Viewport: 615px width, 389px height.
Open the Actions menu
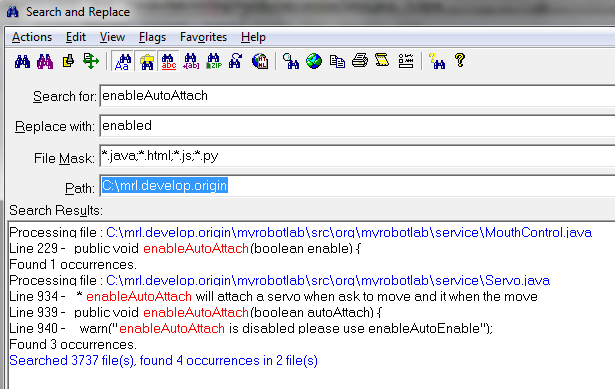click(32, 37)
